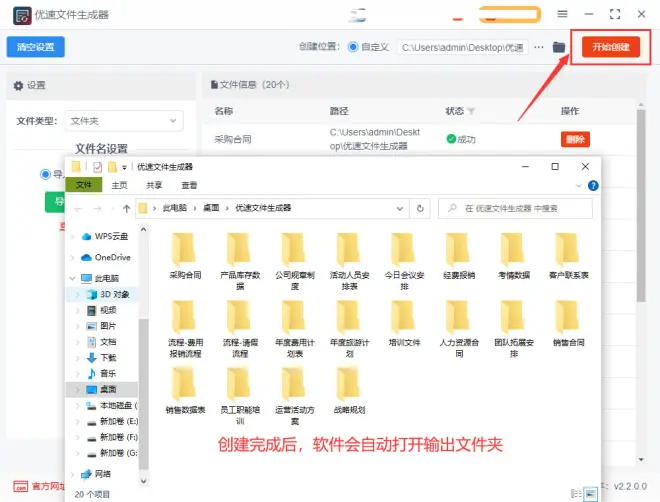The width and height of the screenshot is (660, 502).
Task: Select the 团队拓展安排 folder
Action: (x=514, y=329)
